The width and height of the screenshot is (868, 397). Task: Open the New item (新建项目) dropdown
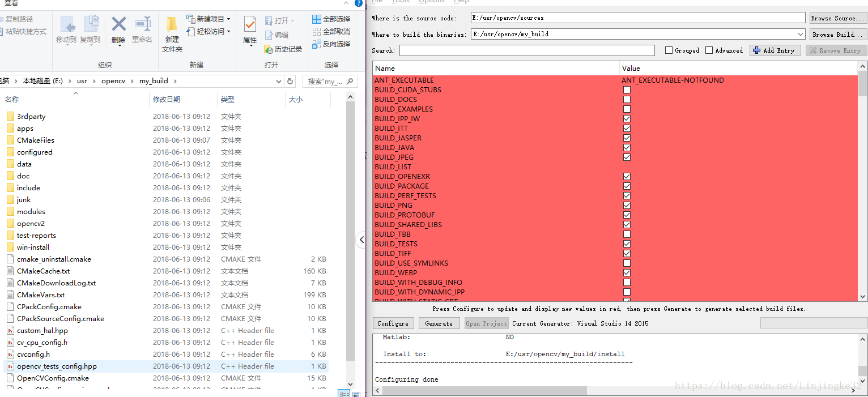(x=209, y=19)
